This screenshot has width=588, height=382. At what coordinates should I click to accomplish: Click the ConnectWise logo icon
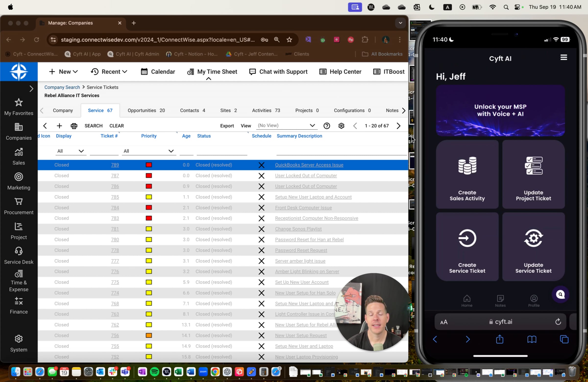tap(19, 72)
